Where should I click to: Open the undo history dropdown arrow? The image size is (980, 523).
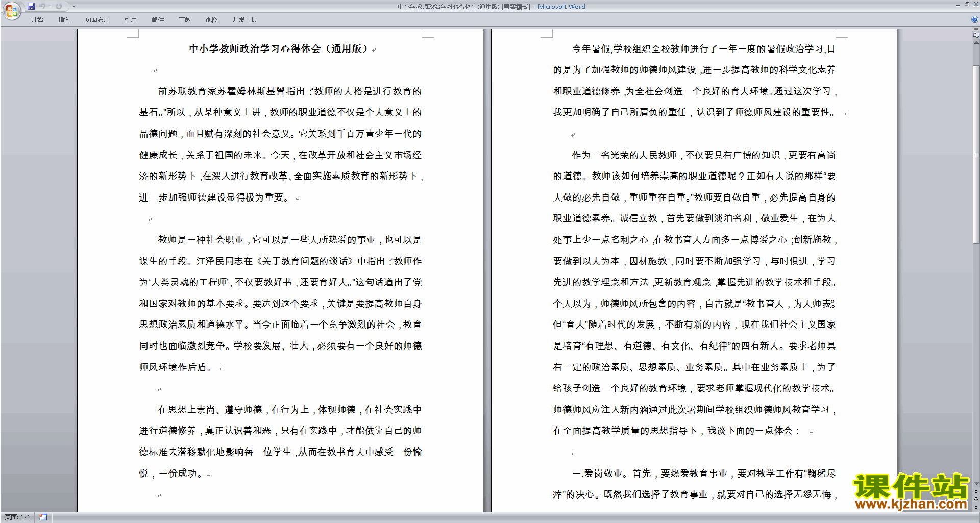point(50,6)
